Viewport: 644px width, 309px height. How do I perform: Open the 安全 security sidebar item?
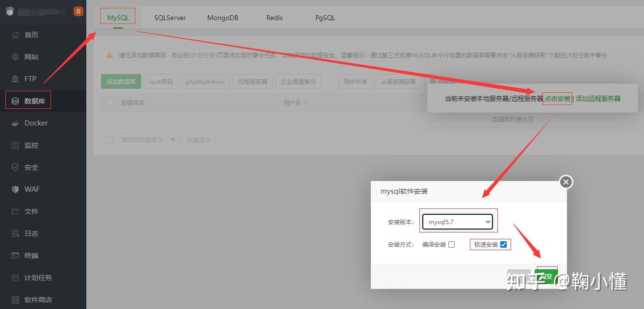(43, 167)
